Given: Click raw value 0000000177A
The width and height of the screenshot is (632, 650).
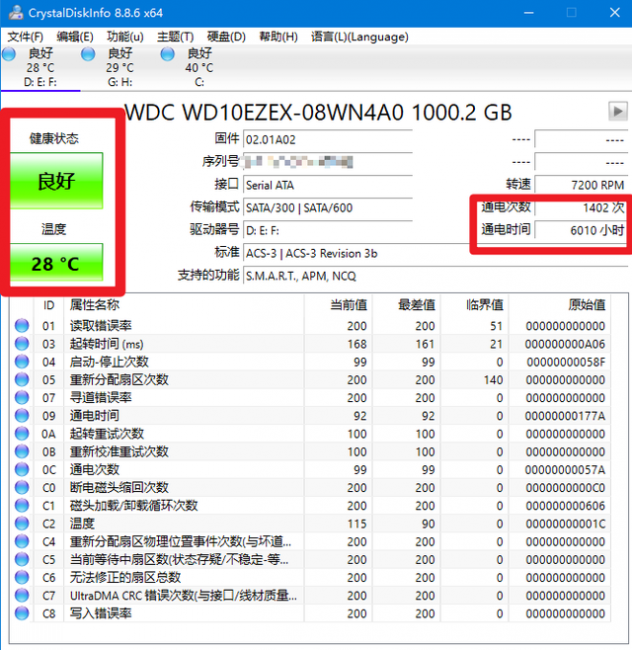Looking at the screenshot, I should coord(565,416).
